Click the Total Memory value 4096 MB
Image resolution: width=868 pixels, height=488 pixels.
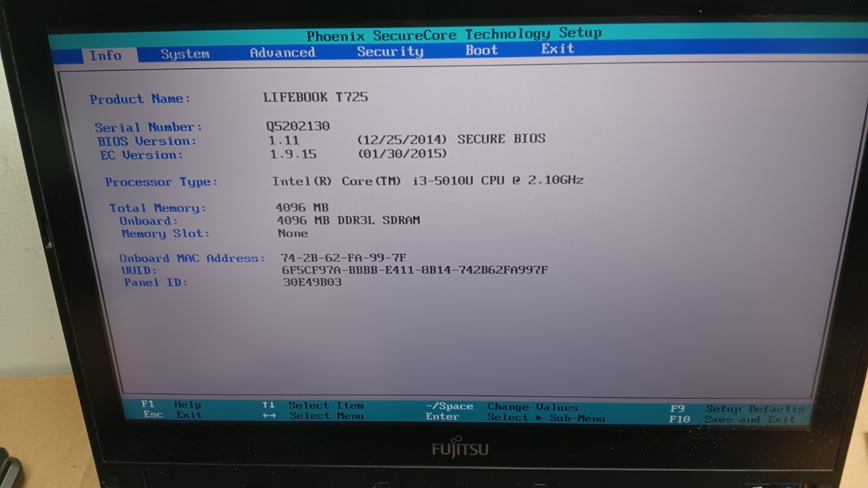[x=302, y=208]
